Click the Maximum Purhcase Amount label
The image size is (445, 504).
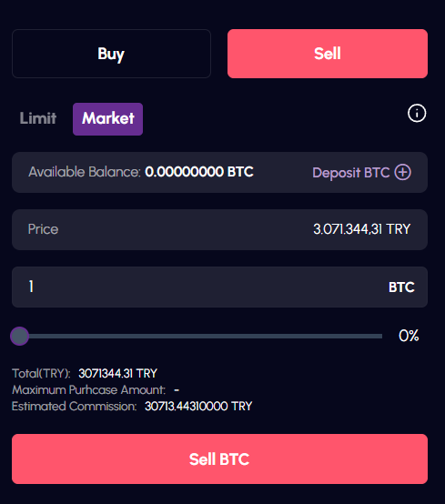pyautogui.click(x=89, y=390)
